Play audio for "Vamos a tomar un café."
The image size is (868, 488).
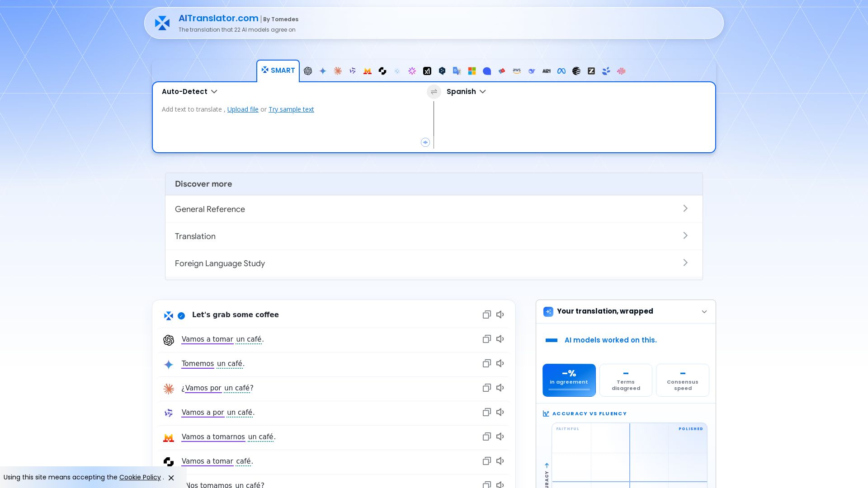500,339
